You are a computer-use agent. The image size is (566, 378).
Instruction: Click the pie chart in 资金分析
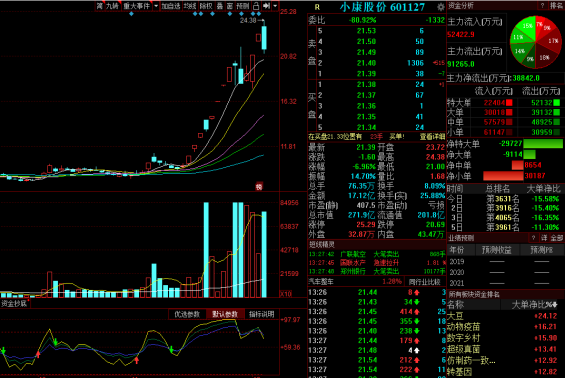click(536, 42)
